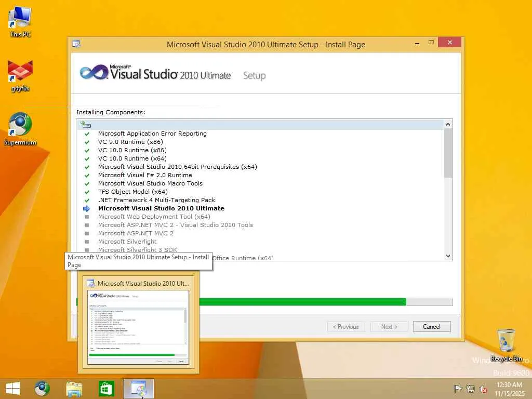Click the blue arrow beside Microsoft Visual Studio 2010 Ultimate

coord(87,208)
